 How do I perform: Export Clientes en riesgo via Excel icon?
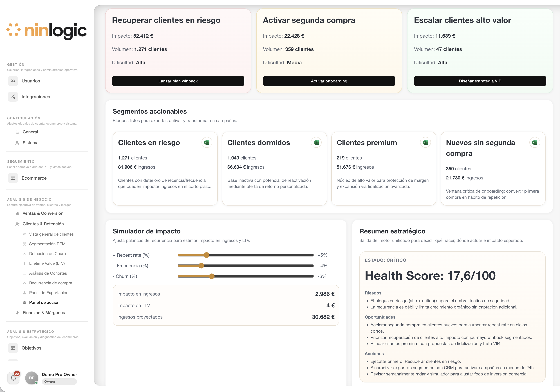point(207,142)
